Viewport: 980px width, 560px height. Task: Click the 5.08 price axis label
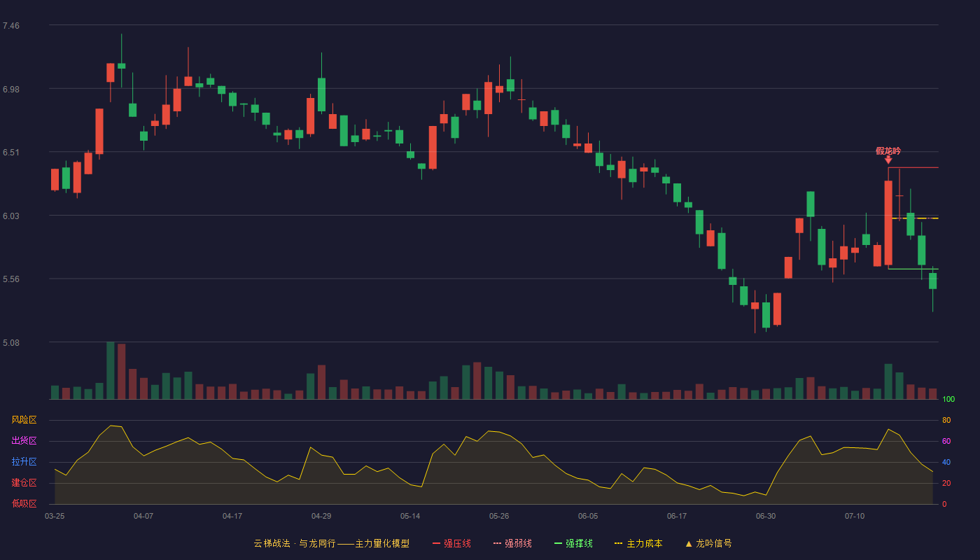(x=11, y=343)
